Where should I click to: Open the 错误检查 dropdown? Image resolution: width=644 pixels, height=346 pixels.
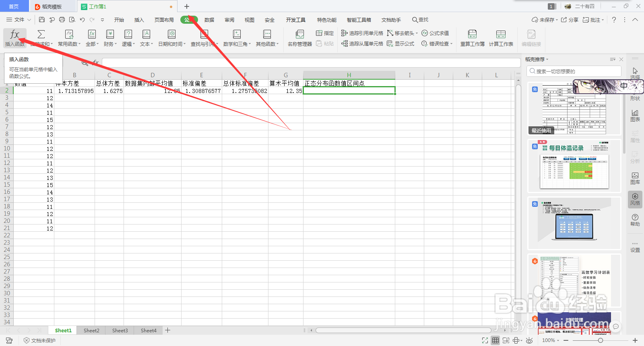click(x=437, y=43)
